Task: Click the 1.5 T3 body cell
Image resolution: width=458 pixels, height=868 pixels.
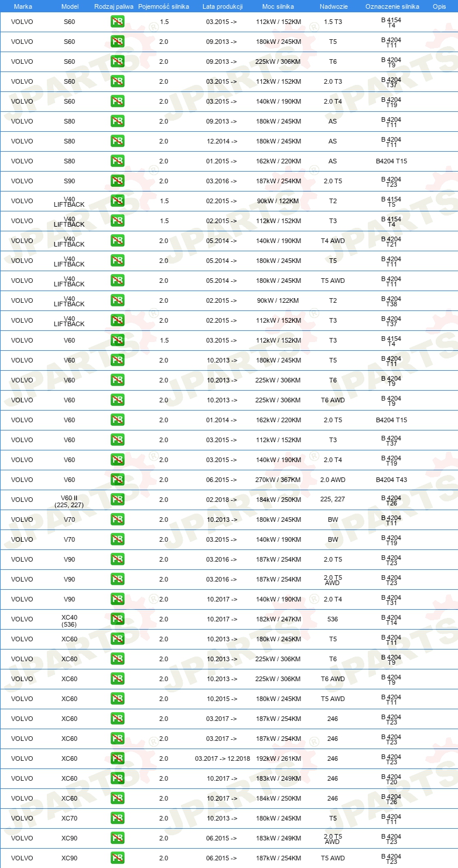Action: pyautogui.click(x=333, y=22)
